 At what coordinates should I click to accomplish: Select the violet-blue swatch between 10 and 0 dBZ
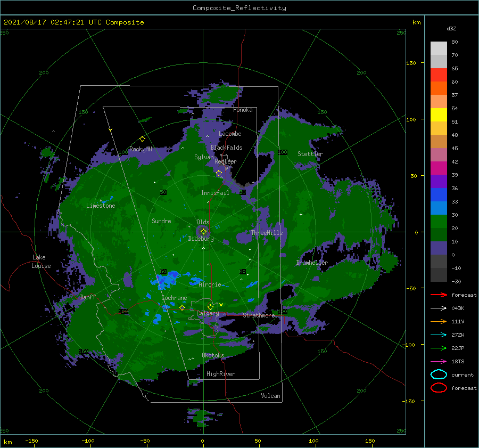point(439,248)
